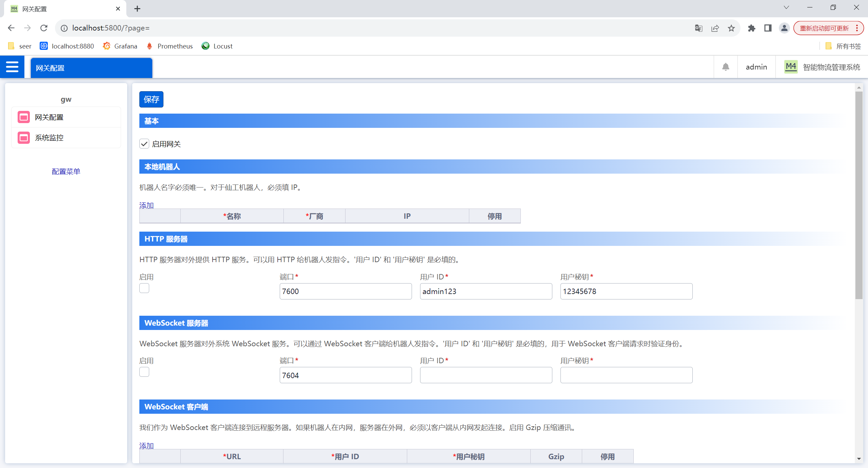This screenshot has width=868, height=468.
Task: Click the empty WebSocket 服务器 用户秘钥 field
Action: tap(626, 375)
